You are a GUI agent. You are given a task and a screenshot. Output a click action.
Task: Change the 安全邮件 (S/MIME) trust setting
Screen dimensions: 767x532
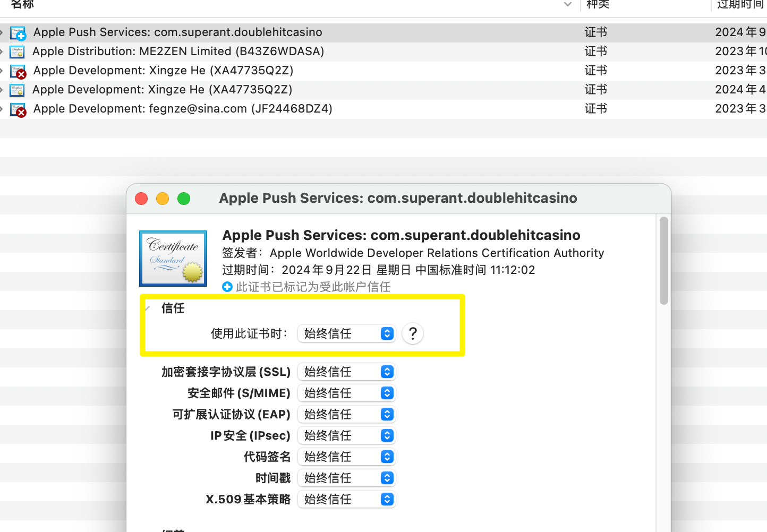[347, 393]
